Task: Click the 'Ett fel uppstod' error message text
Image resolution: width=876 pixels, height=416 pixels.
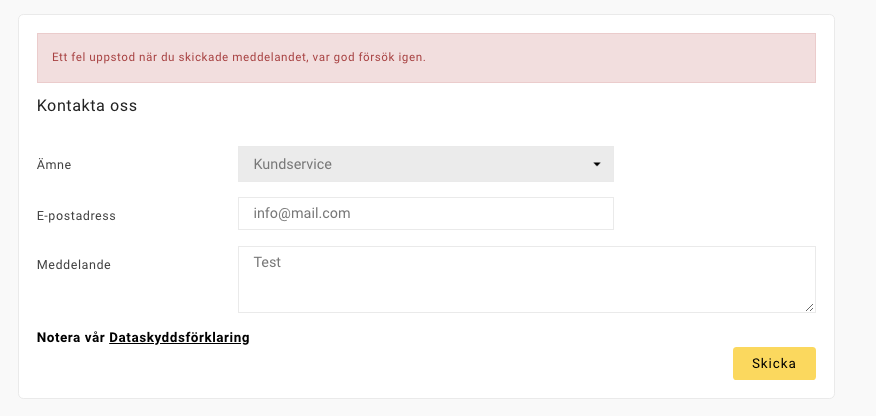Action: (x=238, y=58)
